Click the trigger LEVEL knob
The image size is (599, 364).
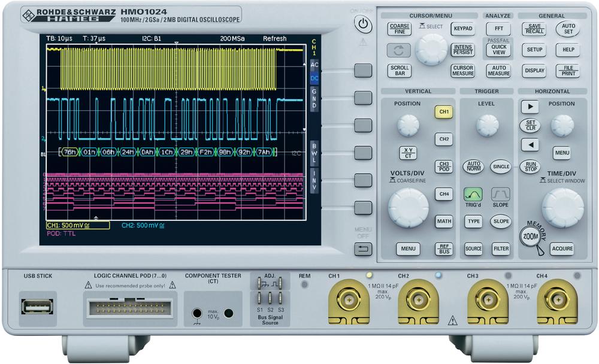487,126
